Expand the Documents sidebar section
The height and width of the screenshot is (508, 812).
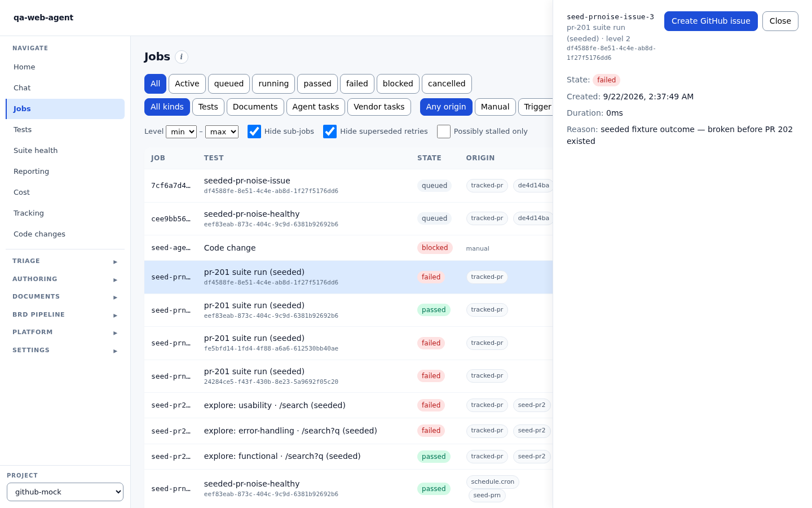point(65,297)
